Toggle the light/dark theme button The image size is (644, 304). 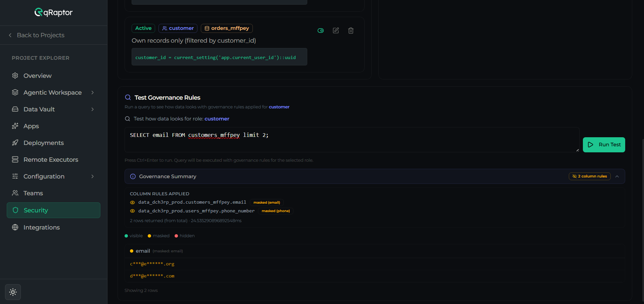13,292
